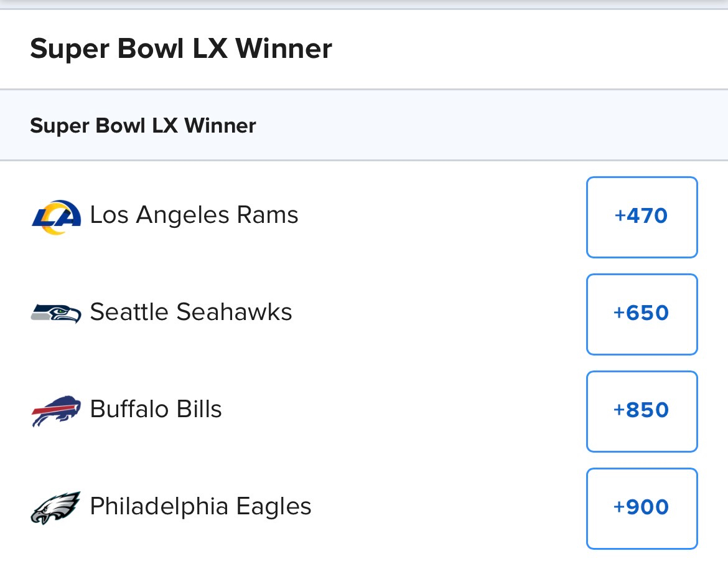Add the Eagles selection to the bet slip

coord(642,508)
